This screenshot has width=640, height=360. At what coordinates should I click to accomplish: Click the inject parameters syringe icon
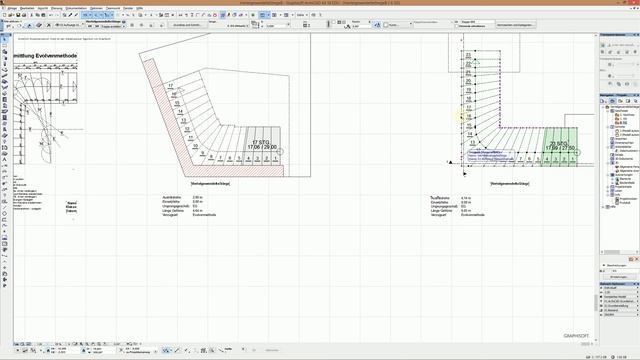(x=76, y=15)
